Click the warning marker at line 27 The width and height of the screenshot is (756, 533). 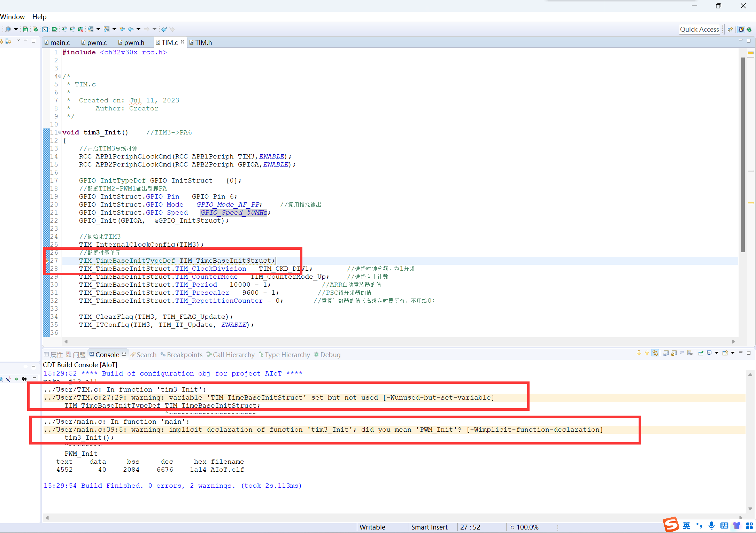click(x=46, y=261)
